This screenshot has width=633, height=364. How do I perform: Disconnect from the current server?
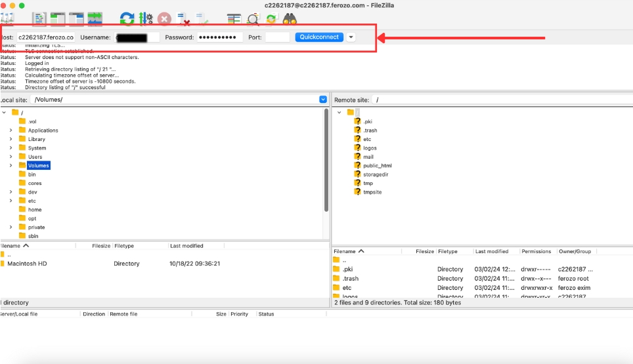183,19
